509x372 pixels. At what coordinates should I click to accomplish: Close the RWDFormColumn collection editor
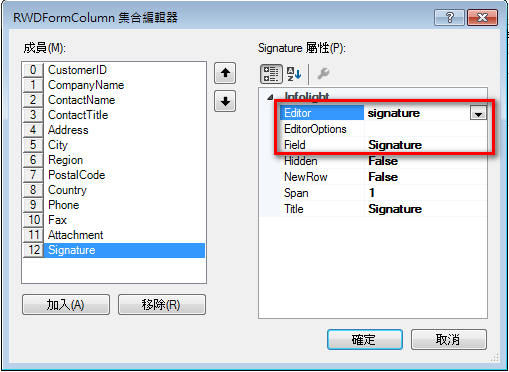point(482,17)
